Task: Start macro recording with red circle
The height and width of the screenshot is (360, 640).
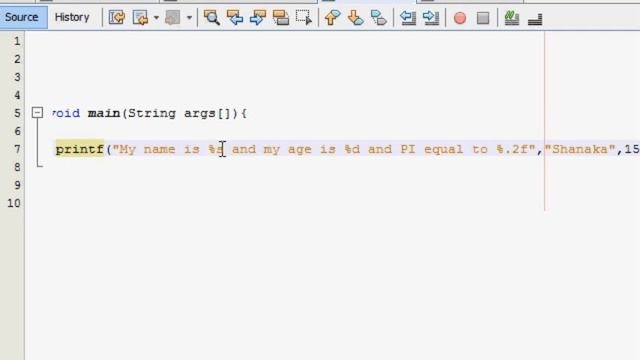Action: coord(460,18)
